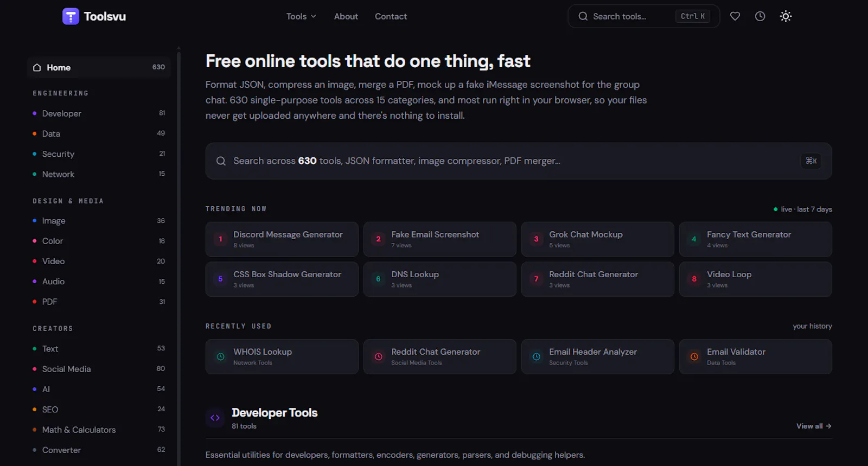
Task: Open the Contact page
Action: (x=391, y=16)
